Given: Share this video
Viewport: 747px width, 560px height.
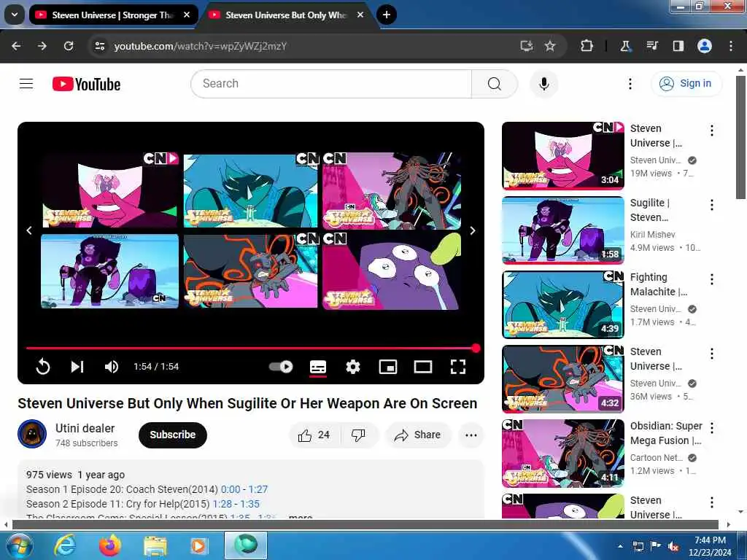Looking at the screenshot, I should (418, 435).
